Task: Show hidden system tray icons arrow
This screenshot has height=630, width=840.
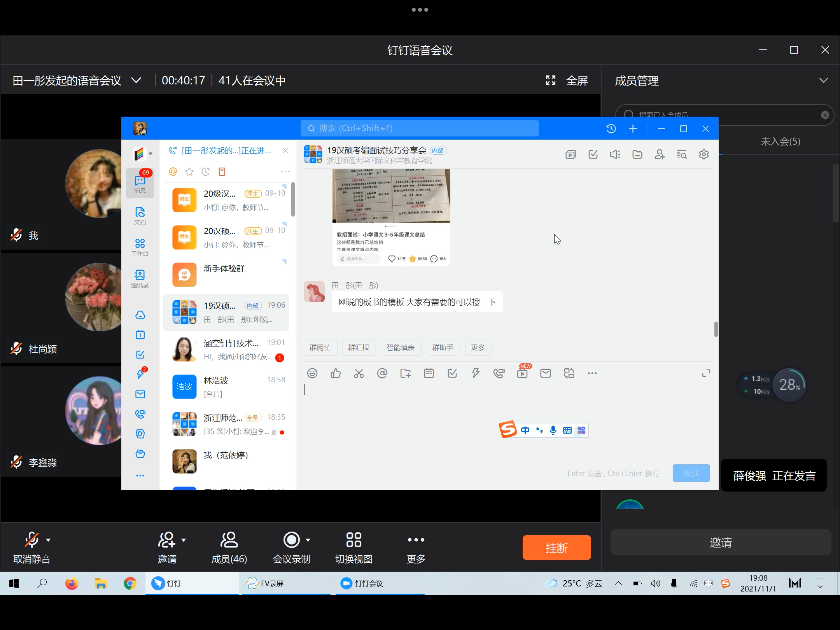Action: (x=618, y=583)
